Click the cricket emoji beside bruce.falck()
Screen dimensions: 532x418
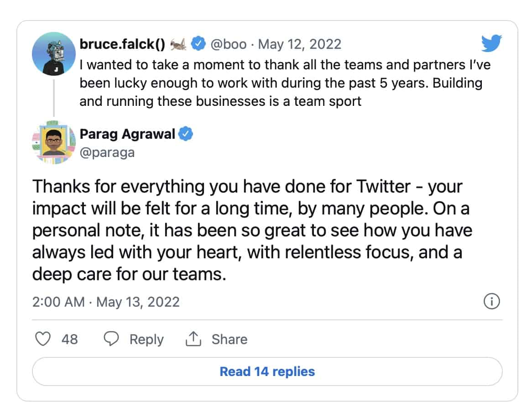[178, 44]
